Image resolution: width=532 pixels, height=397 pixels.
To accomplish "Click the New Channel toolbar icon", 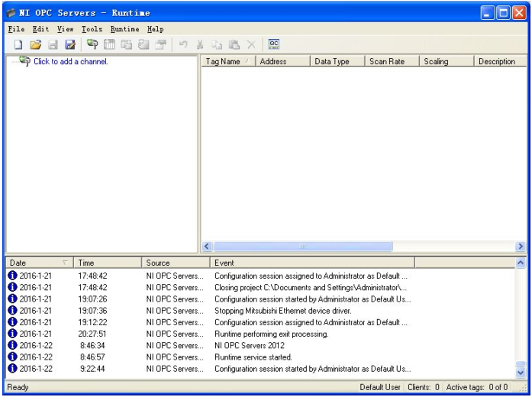I will [x=92, y=44].
